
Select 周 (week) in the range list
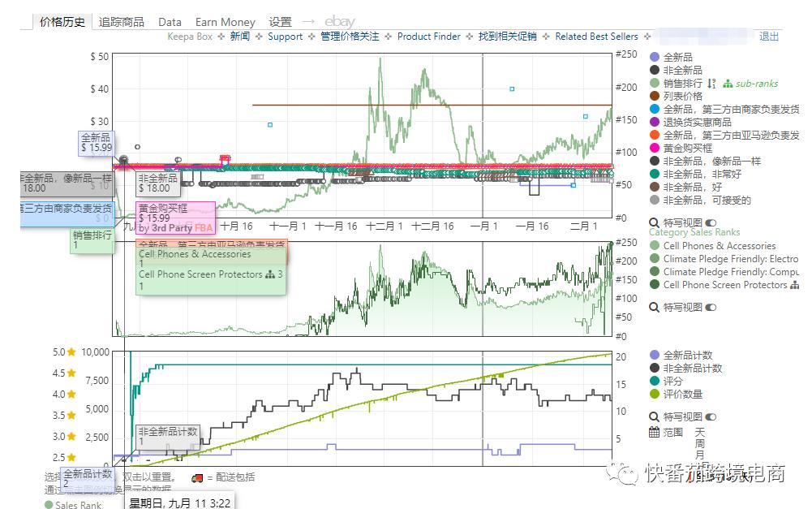tap(699, 444)
